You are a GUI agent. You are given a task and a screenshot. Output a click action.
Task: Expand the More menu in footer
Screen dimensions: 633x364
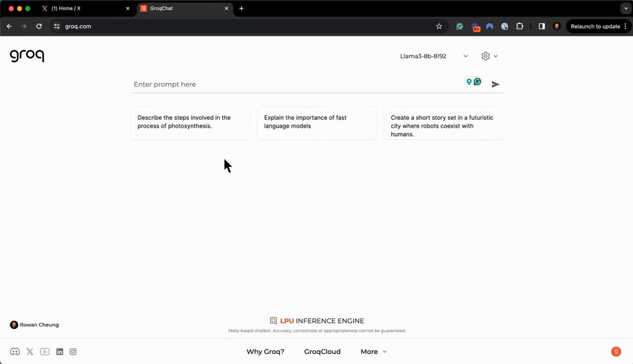373,352
